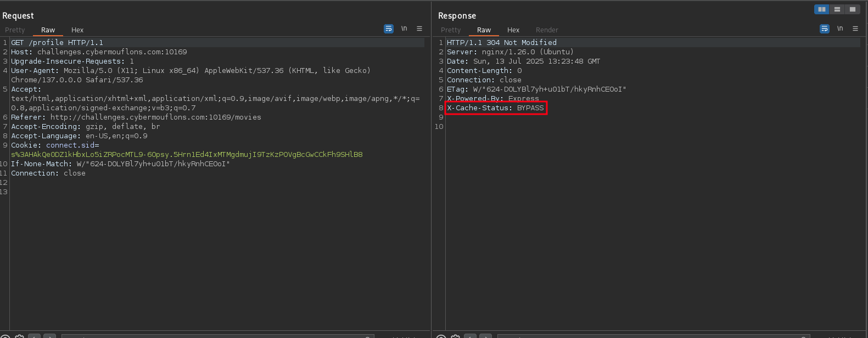The height and width of the screenshot is (338, 868).
Task: Select the side-by-side layout icon
Action: 822,9
